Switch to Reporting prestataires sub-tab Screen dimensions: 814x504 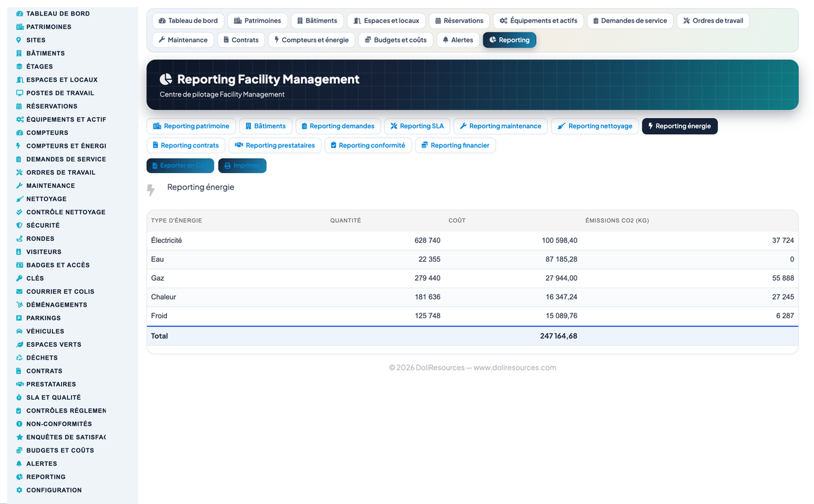pyautogui.click(x=275, y=145)
